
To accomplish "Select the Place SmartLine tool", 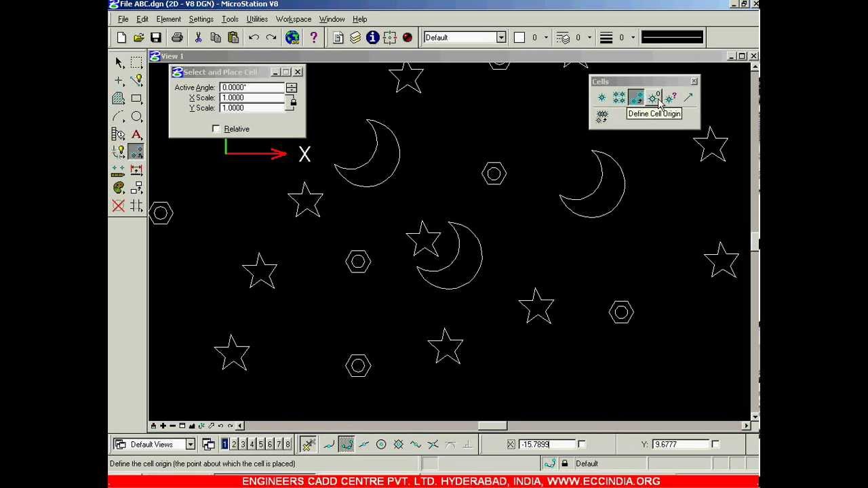I will [136, 81].
